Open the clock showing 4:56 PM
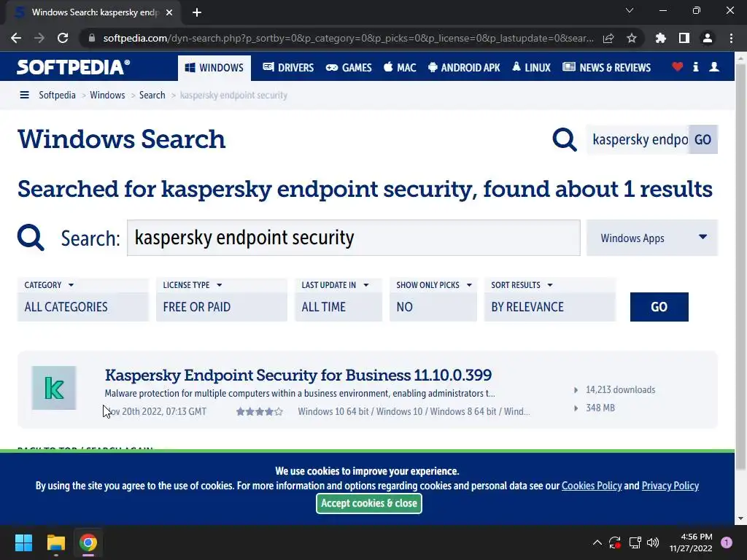 [691, 542]
